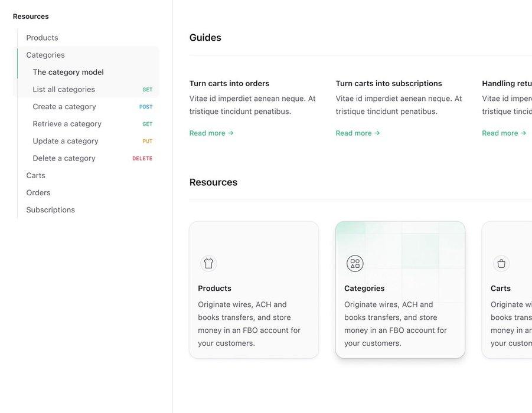Click the Carts card title

pos(501,289)
